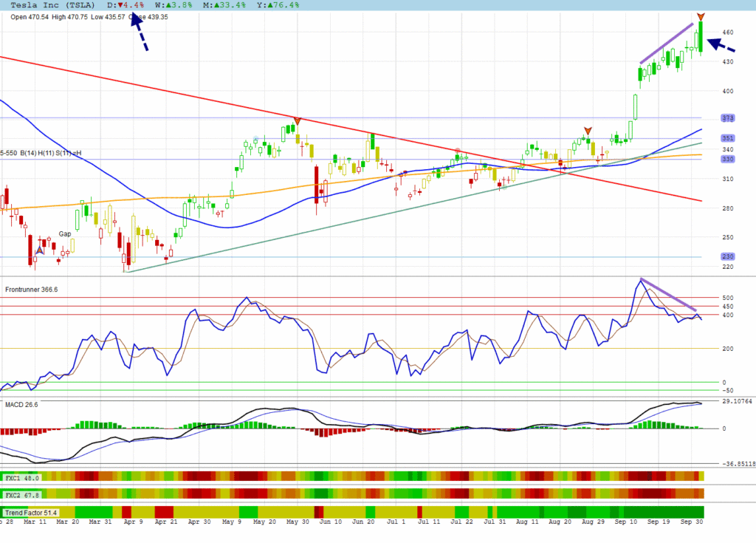Click the orange down-arrow marker at the red trendline
This screenshot has height=543, width=756.
pos(297,120)
